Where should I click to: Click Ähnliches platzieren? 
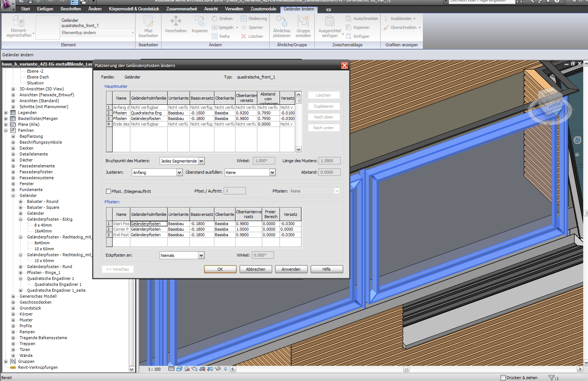(x=282, y=27)
